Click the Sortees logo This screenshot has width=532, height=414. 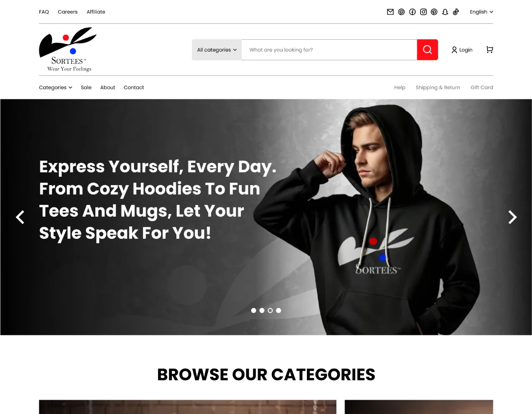(x=68, y=50)
